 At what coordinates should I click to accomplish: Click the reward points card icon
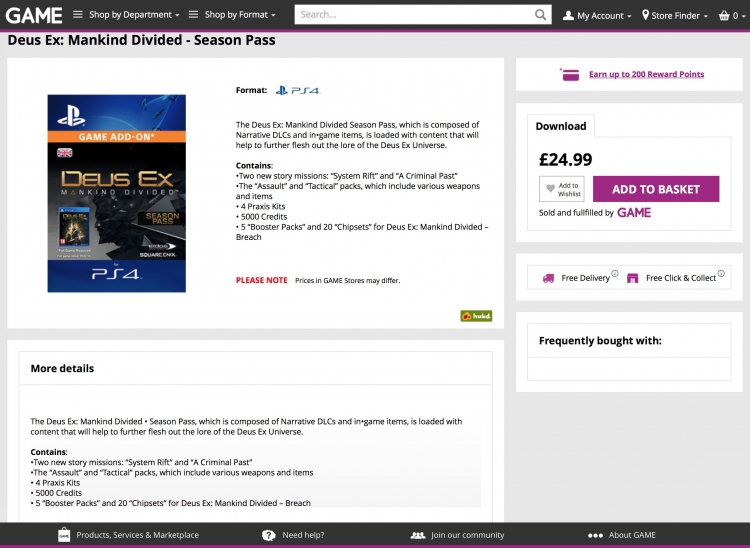[570, 75]
